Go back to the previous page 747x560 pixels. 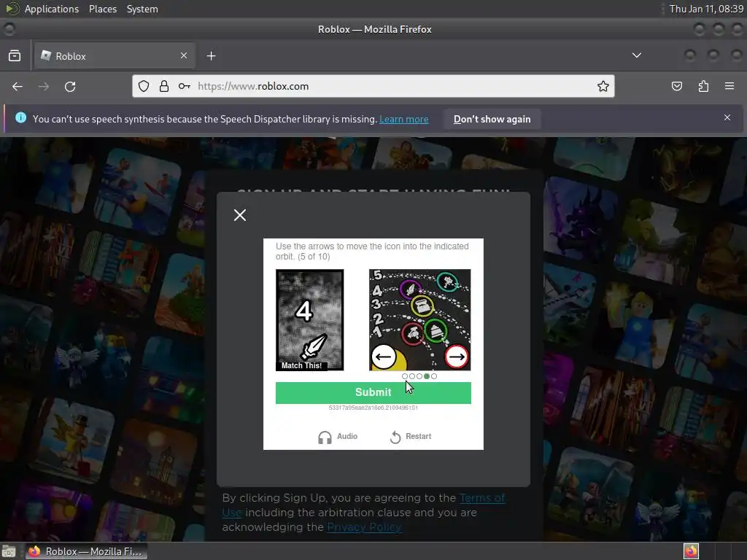[x=18, y=87]
